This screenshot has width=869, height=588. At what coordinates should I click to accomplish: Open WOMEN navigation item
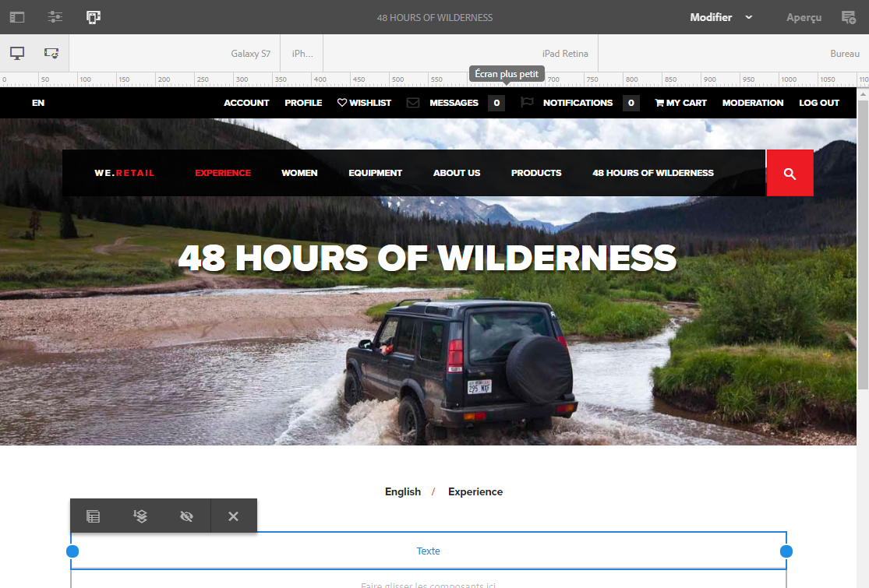tap(299, 173)
